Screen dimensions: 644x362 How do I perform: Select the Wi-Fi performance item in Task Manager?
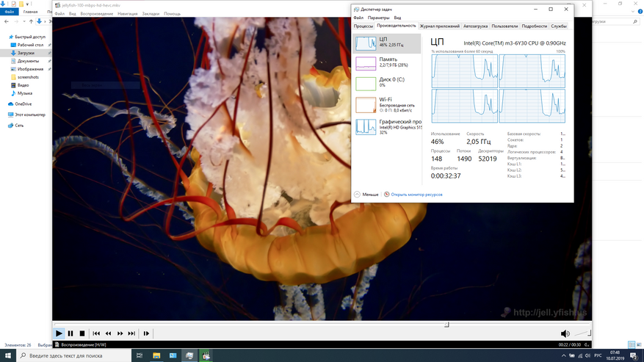pyautogui.click(x=387, y=103)
